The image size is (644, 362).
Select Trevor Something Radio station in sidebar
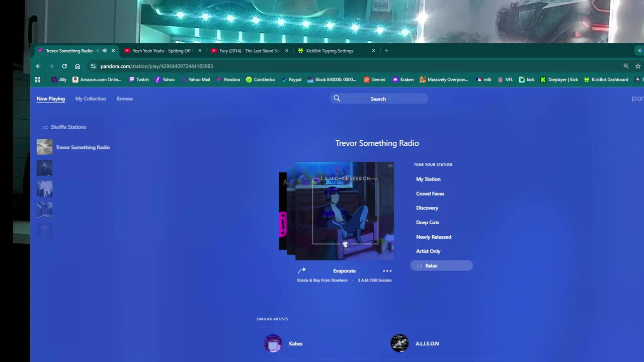[x=83, y=147]
